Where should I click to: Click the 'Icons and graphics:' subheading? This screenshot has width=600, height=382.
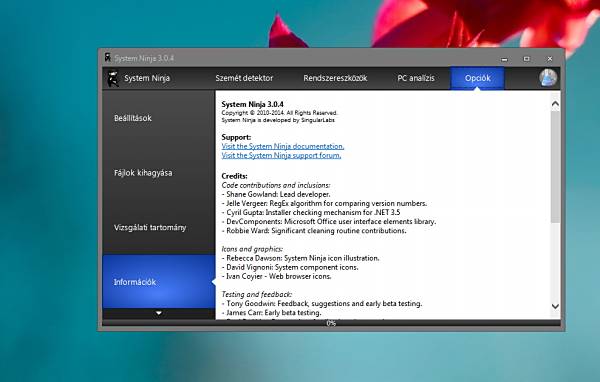252,249
